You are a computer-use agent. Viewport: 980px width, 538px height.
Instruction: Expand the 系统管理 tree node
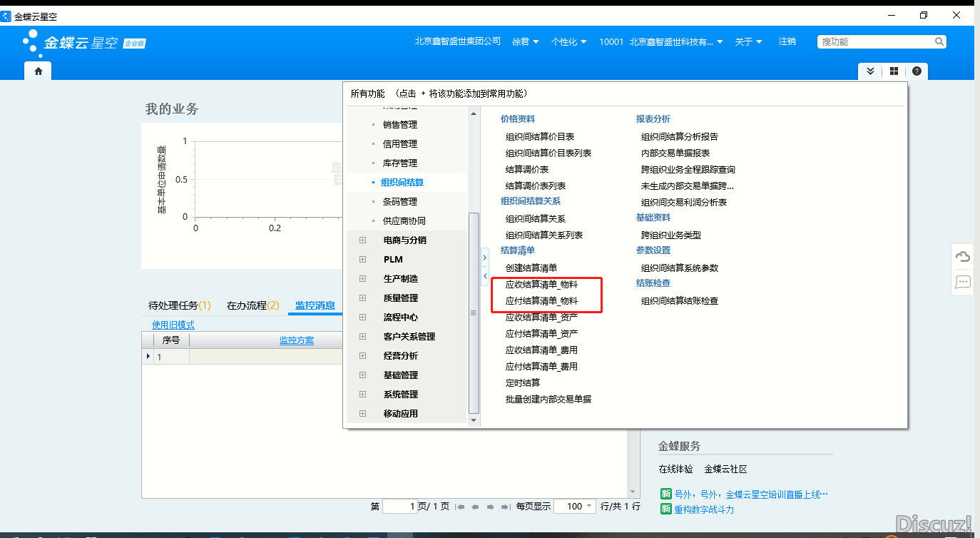[x=363, y=395]
